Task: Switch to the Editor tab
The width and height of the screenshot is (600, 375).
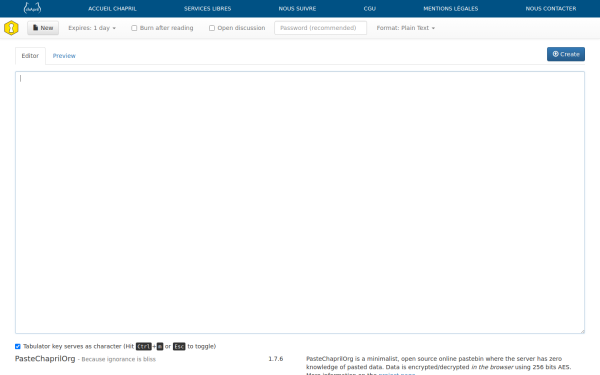Action: 30,56
